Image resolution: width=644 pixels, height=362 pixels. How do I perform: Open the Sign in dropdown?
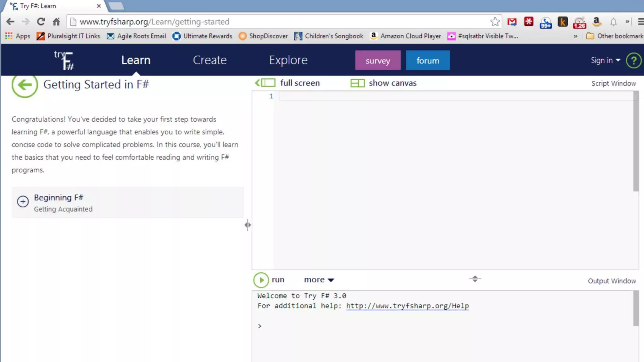605,60
